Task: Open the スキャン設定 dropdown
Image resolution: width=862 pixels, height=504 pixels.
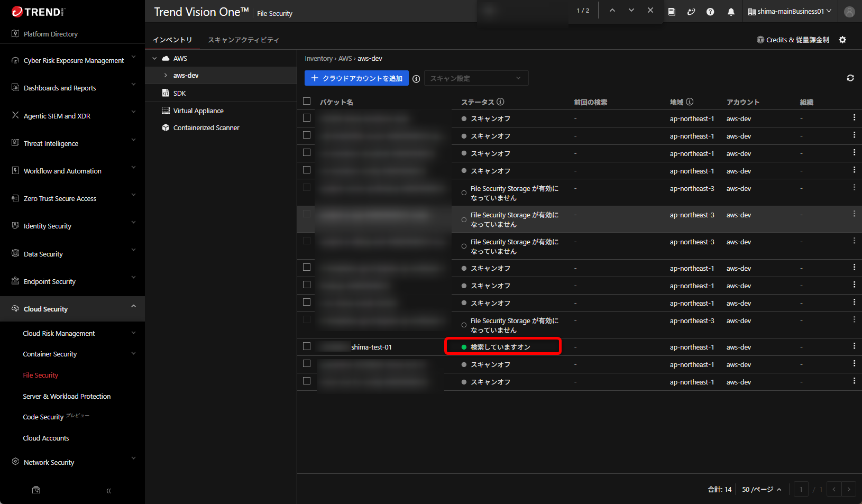Action: coord(476,78)
